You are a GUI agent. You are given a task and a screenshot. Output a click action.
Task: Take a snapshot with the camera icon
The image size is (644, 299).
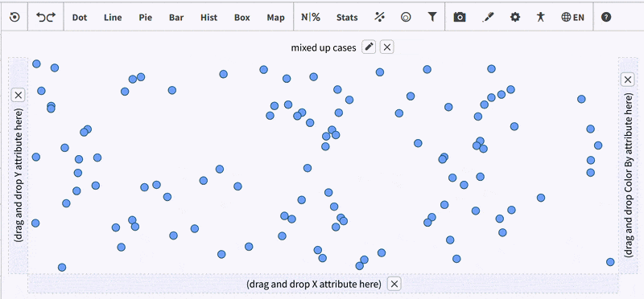click(460, 17)
